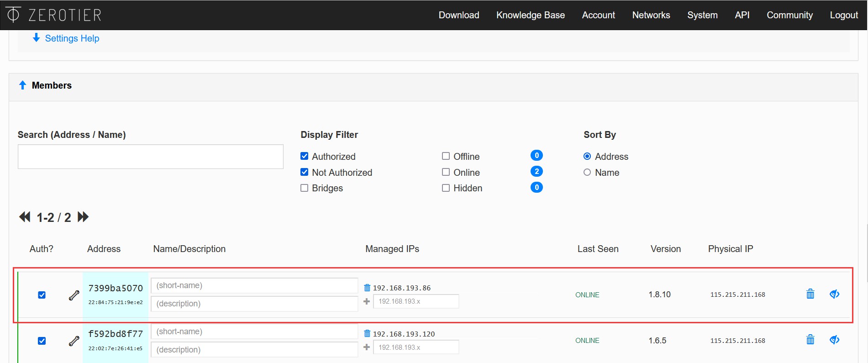
Task: Uncheck the Authorized display filter
Action: click(x=305, y=156)
